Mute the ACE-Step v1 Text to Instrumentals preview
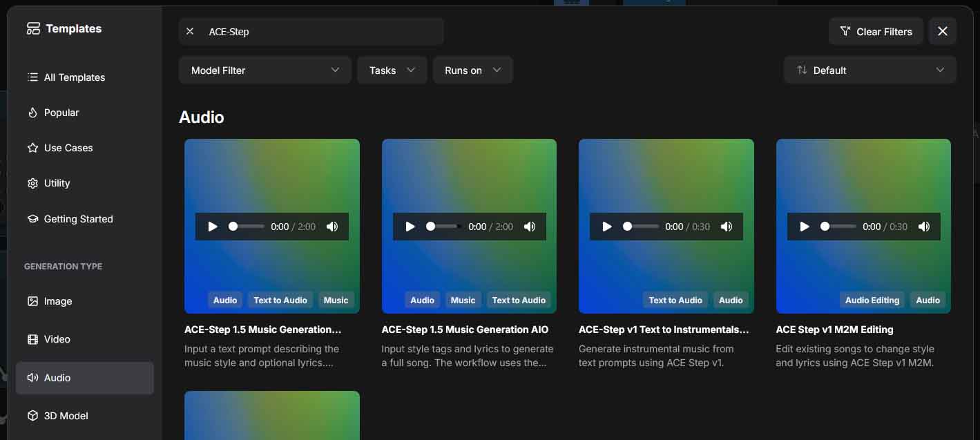The width and height of the screenshot is (980, 440). coord(727,227)
